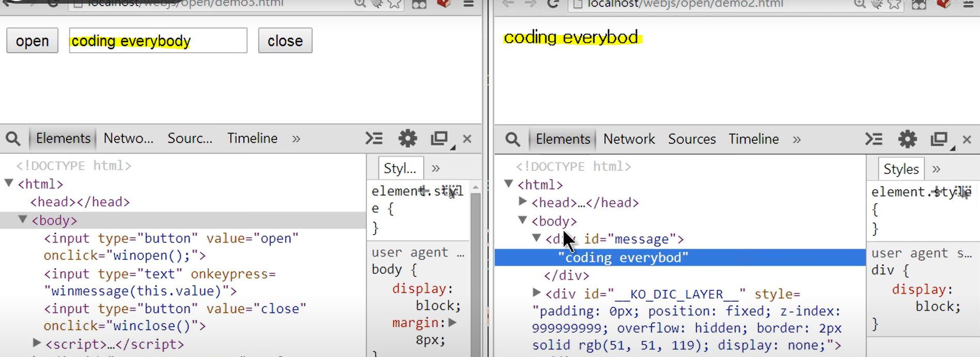The width and height of the screenshot is (980, 357).
Task: Click new style rule plus icon, left
Action: click(424, 191)
